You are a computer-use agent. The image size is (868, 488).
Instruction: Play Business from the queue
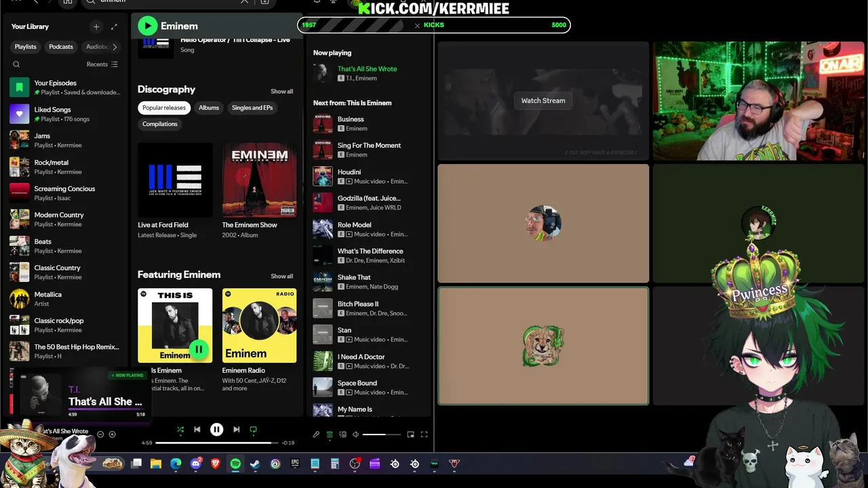[x=370, y=123]
